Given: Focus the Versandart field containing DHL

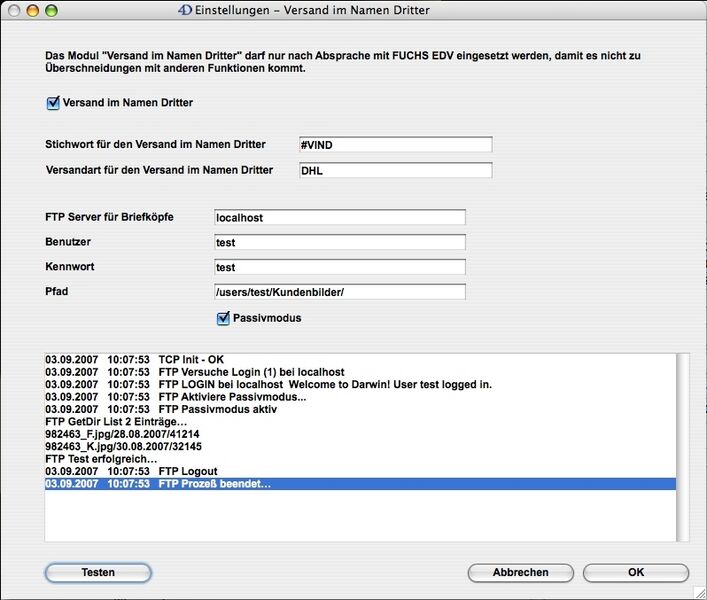Looking at the screenshot, I should pos(395,171).
